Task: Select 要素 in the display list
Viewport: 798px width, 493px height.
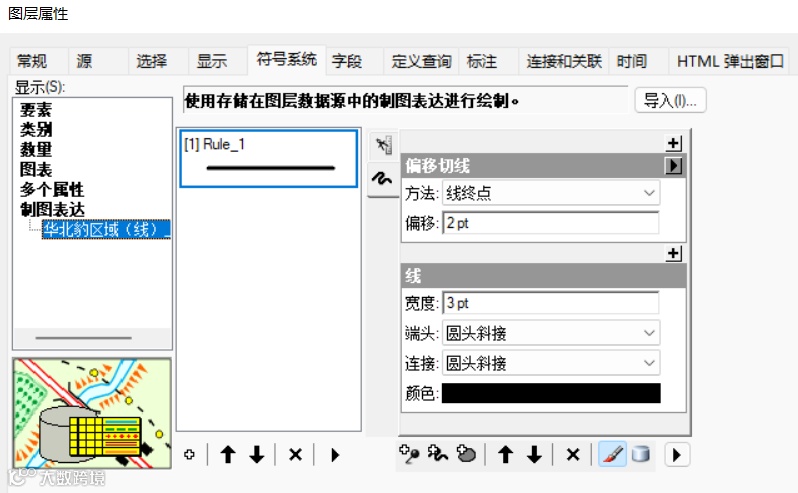Action: (x=36, y=110)
